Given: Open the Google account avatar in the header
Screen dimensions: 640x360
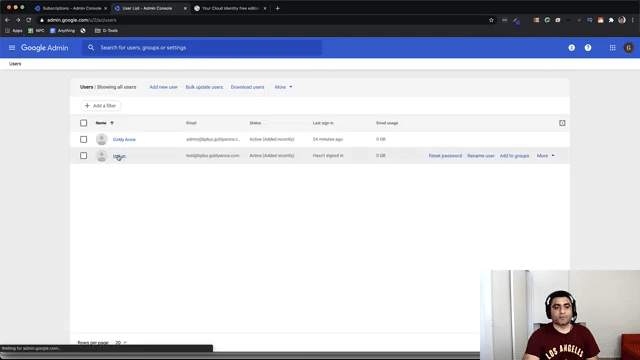Looking at the screenshot, I should (628, 48).
